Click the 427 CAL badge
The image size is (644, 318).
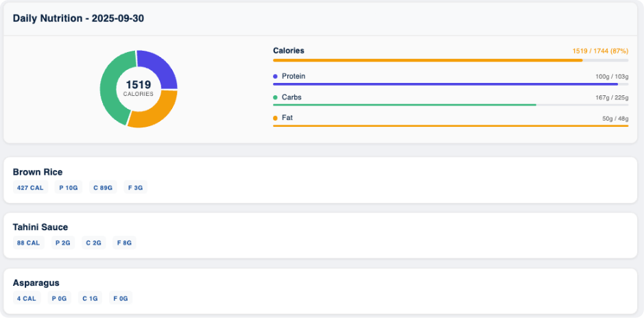click(30, 187)
